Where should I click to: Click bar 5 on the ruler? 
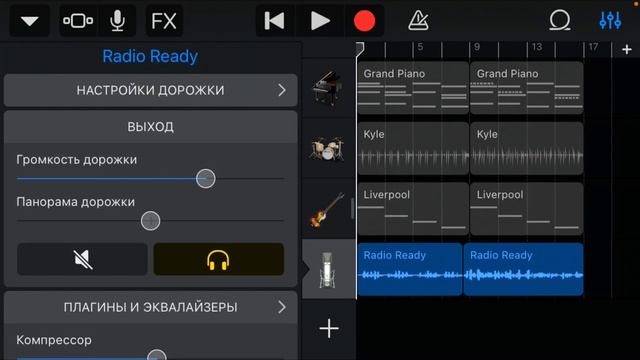pos(420,47)
